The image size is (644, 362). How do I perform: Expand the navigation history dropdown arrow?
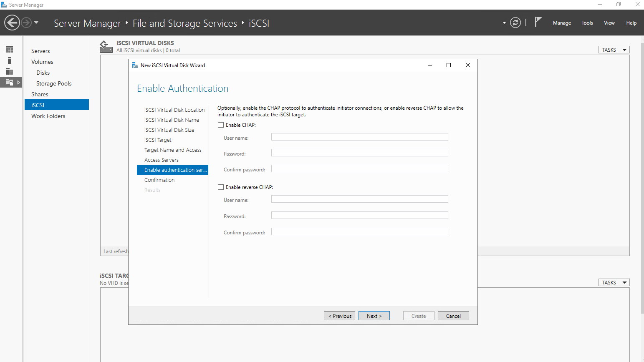[36, 23]
